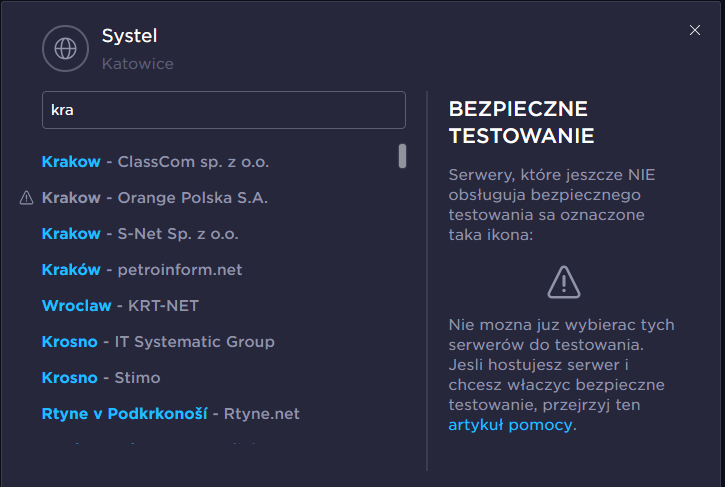Click the server list scrollbar thumb

(x=402, y=156)
